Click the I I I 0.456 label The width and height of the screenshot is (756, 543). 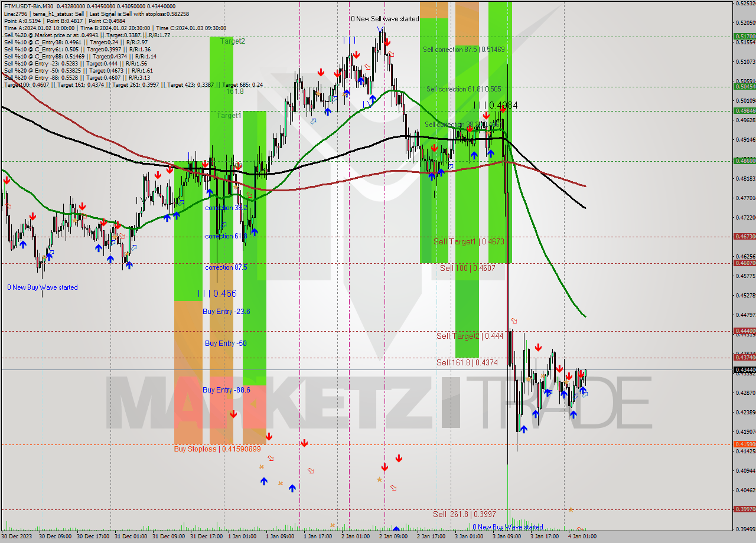point(217,293)
